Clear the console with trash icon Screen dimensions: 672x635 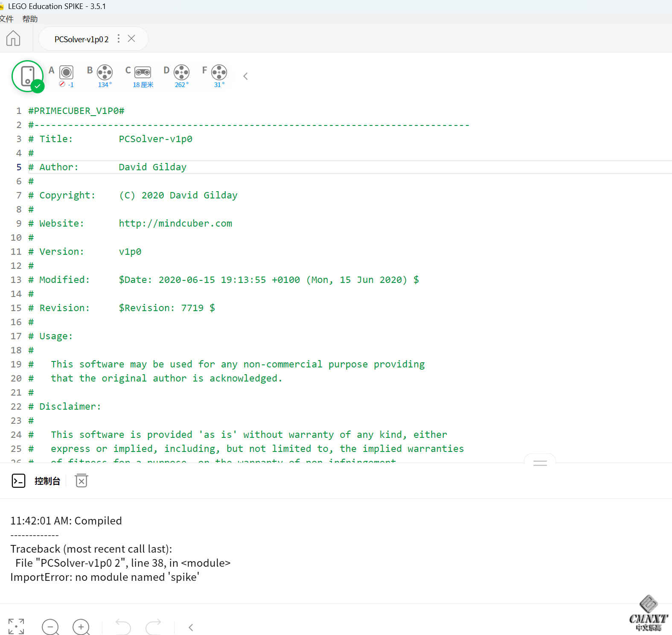pos(81,481)
